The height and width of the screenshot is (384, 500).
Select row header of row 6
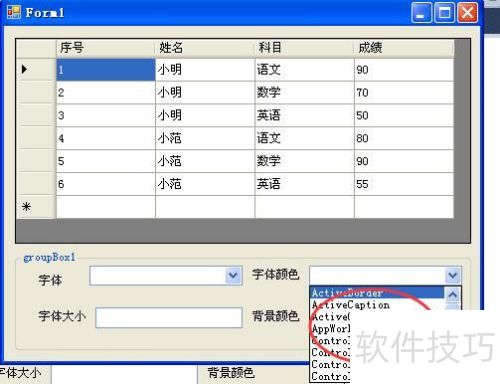tap(36, 184)
